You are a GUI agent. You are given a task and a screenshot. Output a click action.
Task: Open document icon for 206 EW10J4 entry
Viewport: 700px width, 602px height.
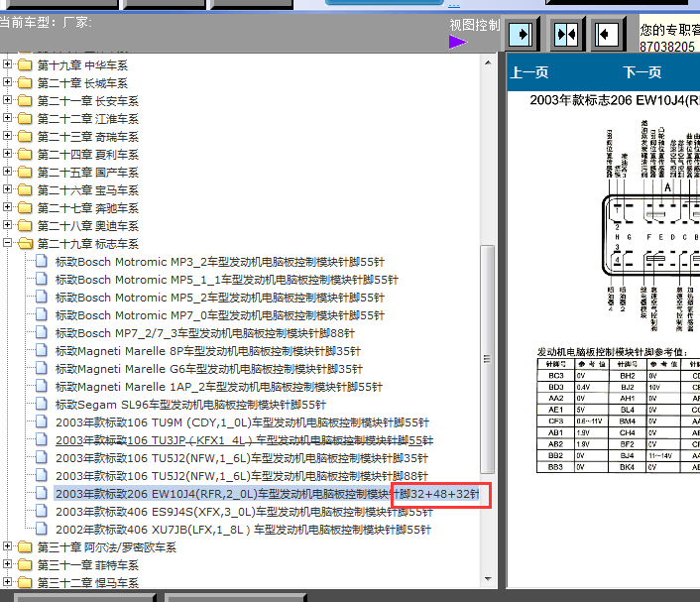[x=42, y=493]
